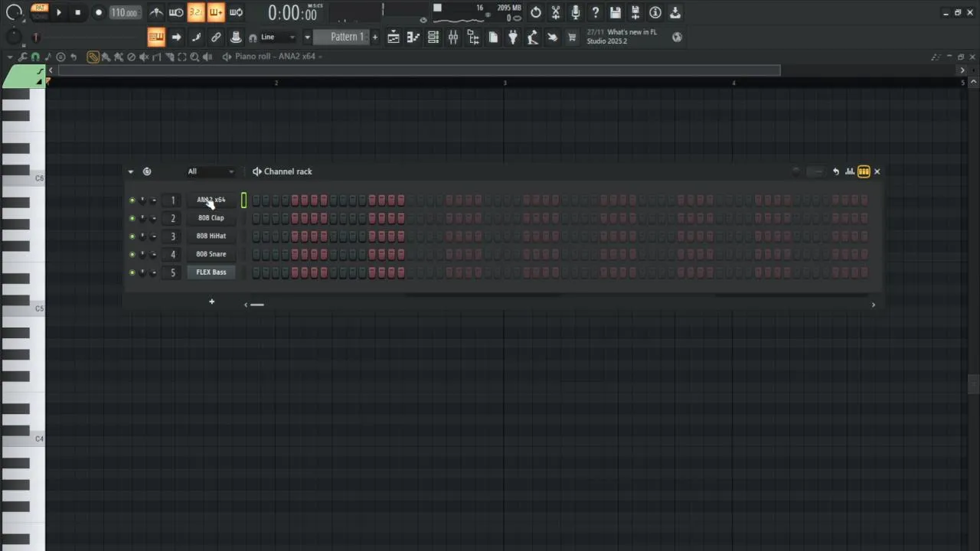Click the render as audio file icon

[x=635, y=12]
